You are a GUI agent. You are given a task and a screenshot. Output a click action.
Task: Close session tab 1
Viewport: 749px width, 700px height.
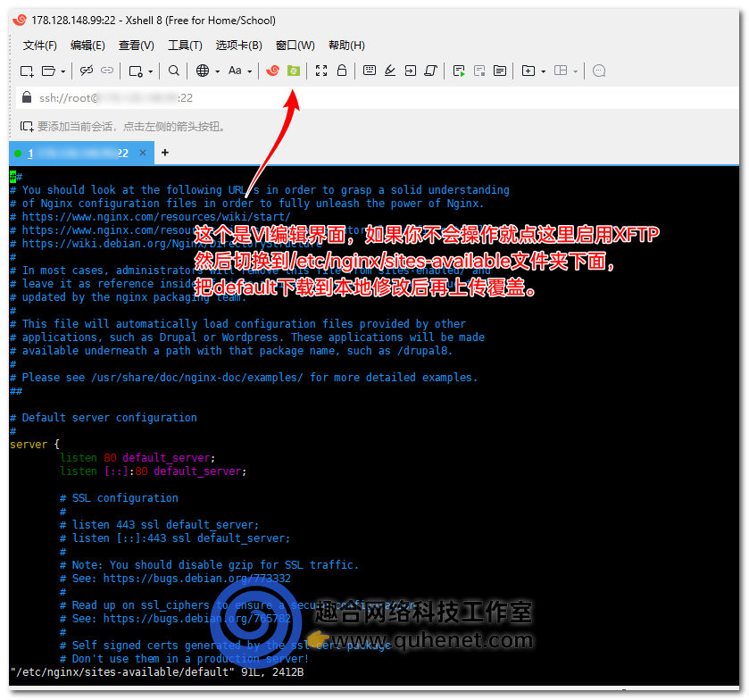point(142,153)
